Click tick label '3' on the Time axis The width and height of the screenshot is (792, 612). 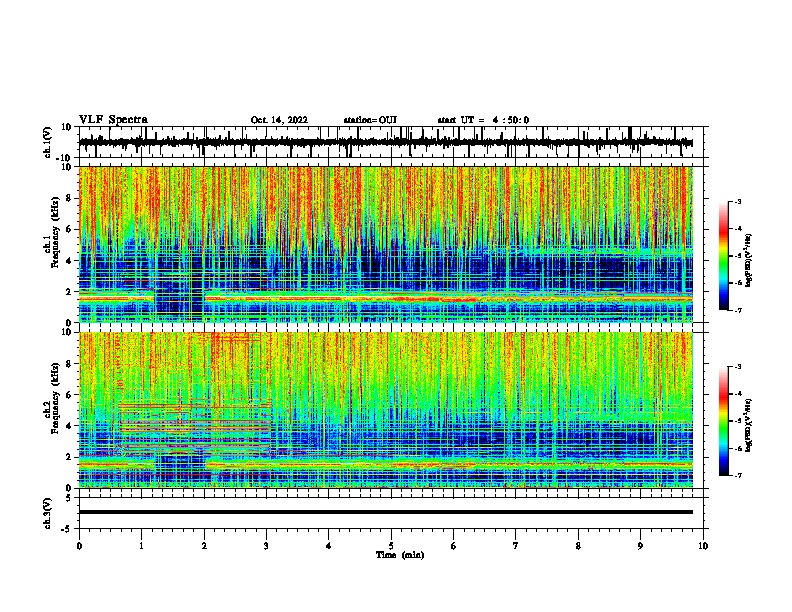266,546
